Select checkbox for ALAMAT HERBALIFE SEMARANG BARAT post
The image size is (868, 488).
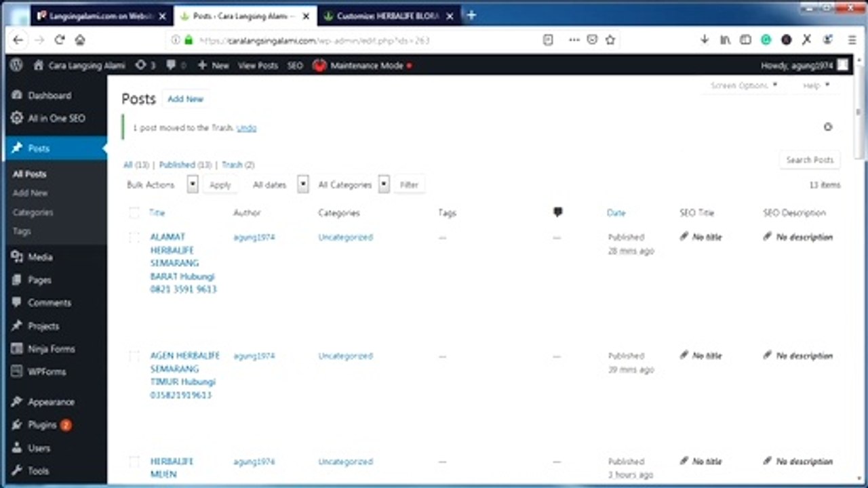134,238
